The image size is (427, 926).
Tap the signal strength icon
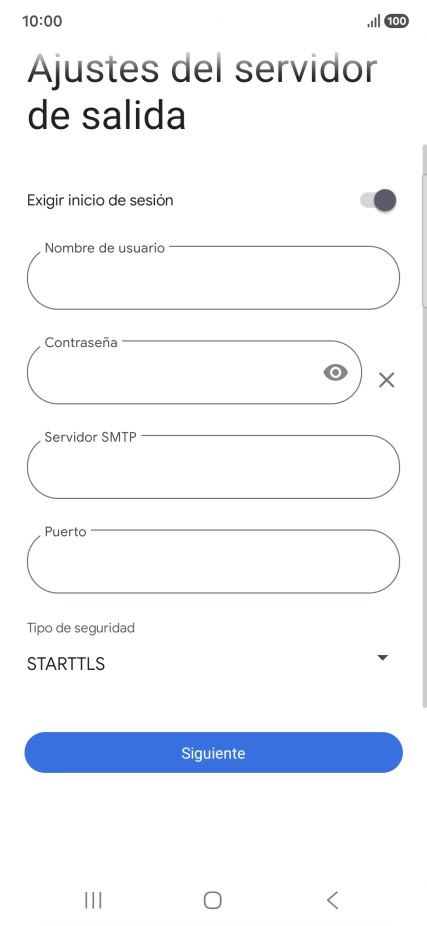tap(374, 21)
